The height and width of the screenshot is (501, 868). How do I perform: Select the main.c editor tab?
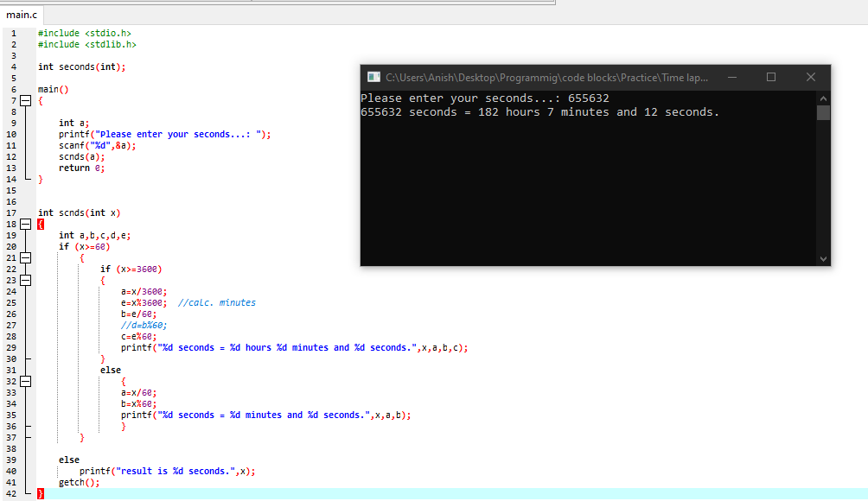point(22,15)
